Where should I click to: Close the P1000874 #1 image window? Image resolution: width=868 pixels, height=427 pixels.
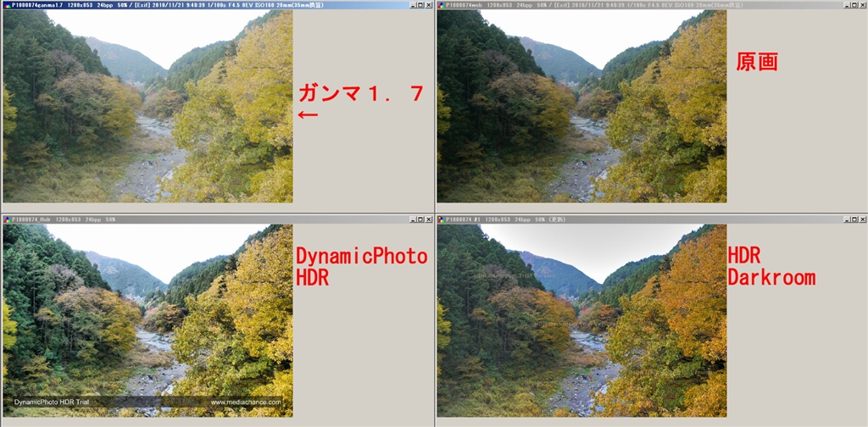[862, 219]
